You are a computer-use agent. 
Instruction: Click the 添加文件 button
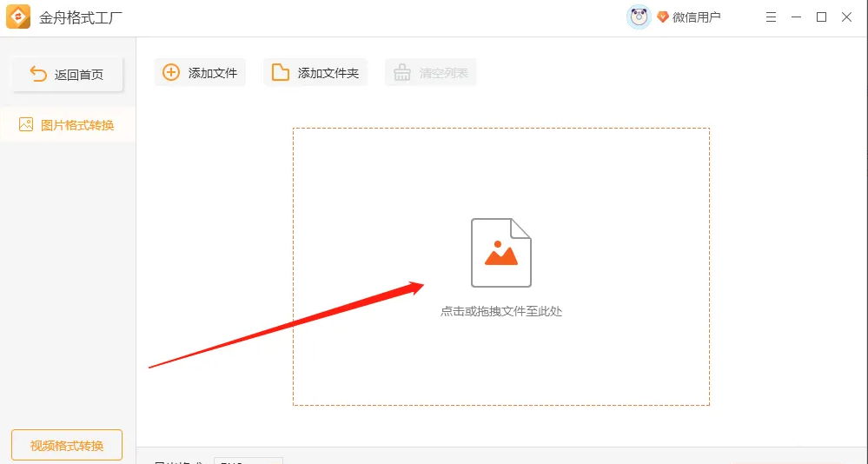click(x=200, y=72)
